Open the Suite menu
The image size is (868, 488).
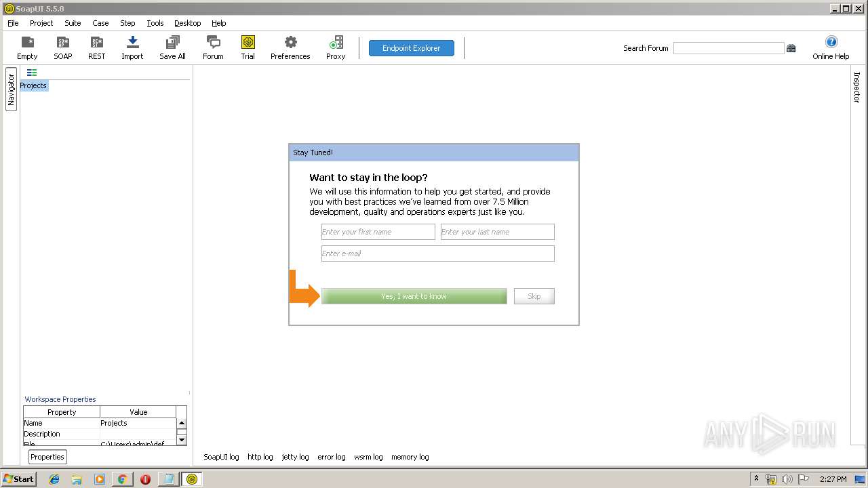click(x=73, y=23)
